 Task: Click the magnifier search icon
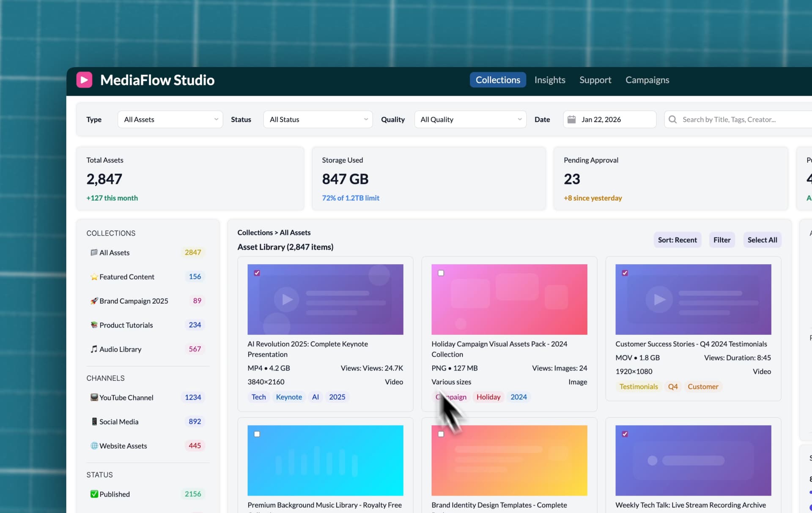(x=672, y=120)
